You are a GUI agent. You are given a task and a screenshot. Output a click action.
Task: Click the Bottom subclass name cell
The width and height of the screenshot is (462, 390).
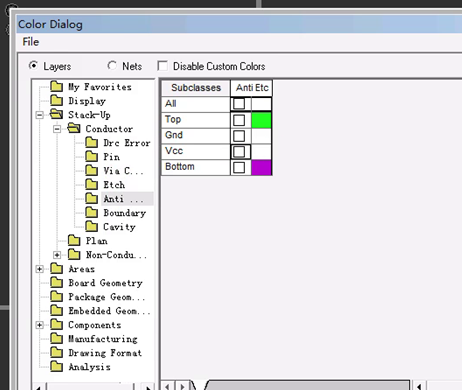[x=196, y=167]
